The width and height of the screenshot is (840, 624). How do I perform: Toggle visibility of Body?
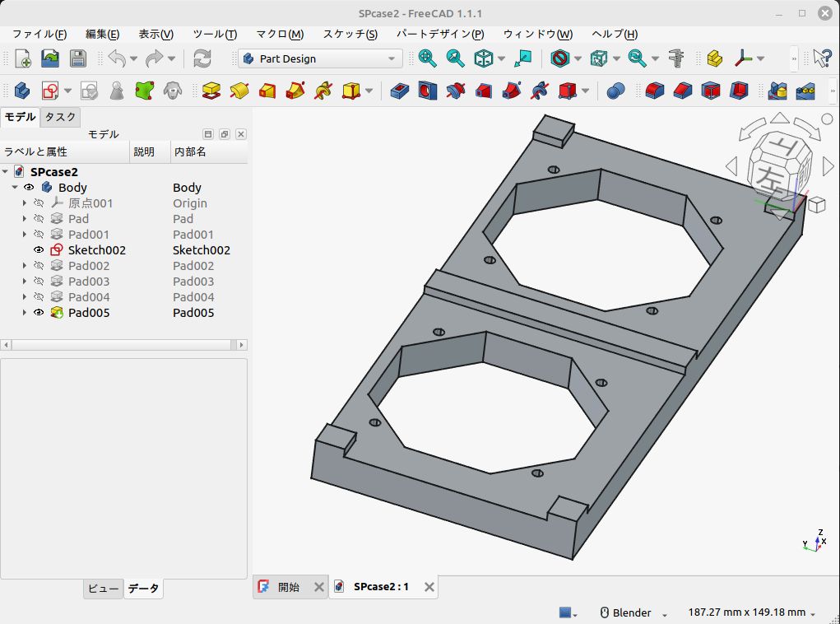point(29,187)
